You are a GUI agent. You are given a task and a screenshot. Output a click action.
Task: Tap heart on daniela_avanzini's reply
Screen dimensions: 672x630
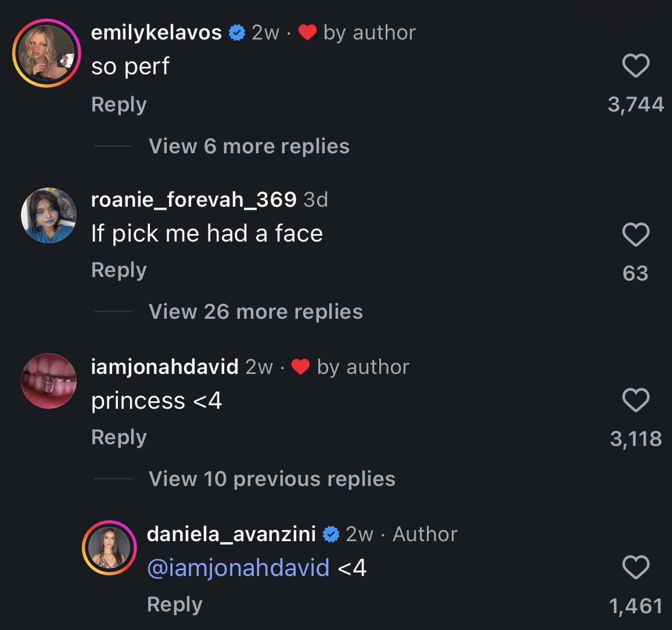coord(635,567)
